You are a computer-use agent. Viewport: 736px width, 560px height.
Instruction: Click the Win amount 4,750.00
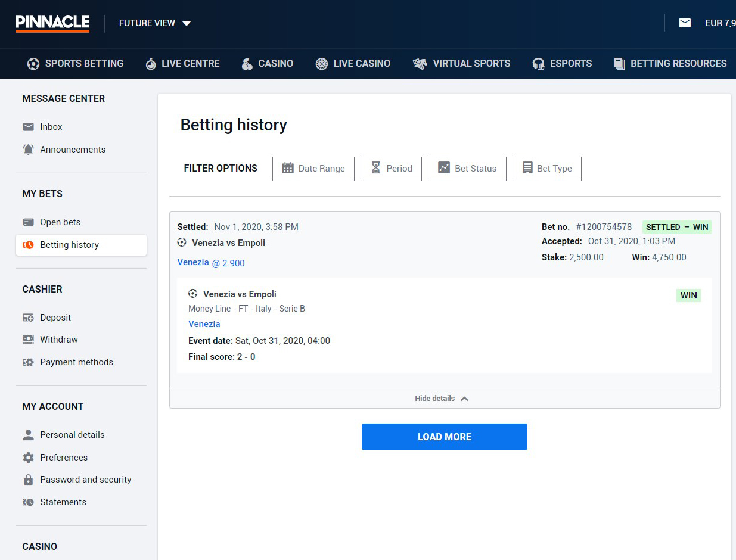tap(669, 257)
